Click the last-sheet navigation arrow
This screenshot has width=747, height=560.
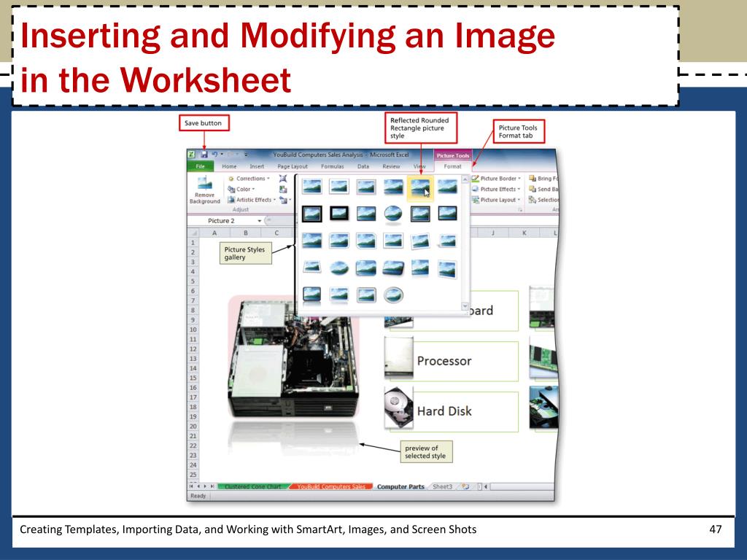click(212, 486)
